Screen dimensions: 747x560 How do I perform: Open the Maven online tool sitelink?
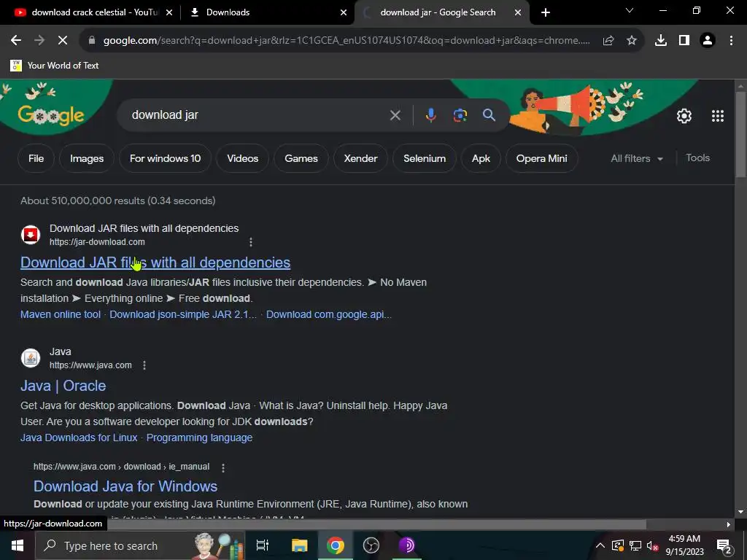[x=61, y=314]
